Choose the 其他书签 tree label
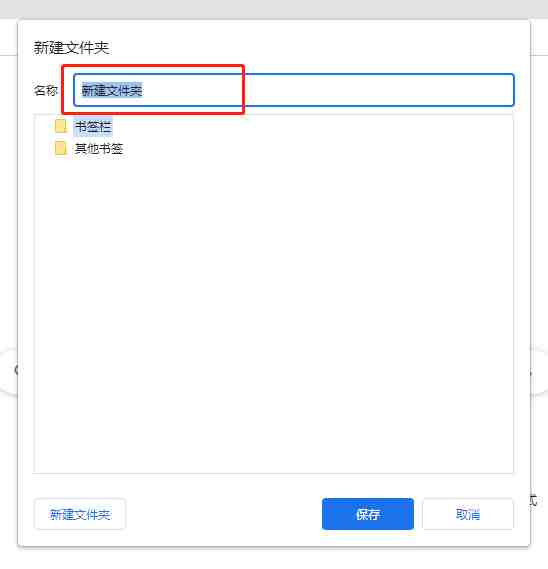The width and height of the screenshot is (548, 569). point(99,148)
